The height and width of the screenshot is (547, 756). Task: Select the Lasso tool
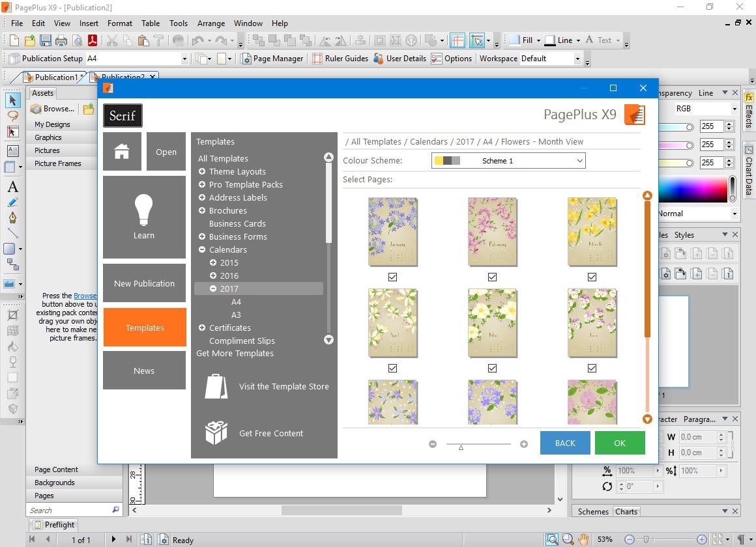(13, 116)
